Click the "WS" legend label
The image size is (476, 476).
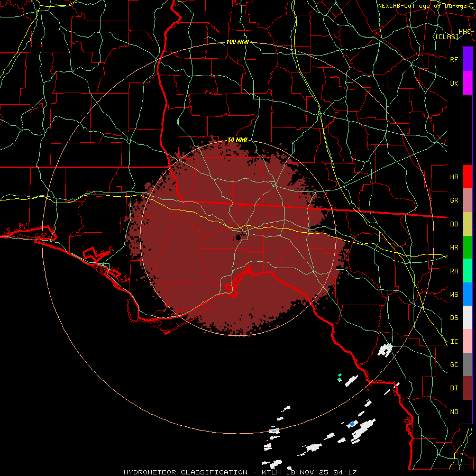tap(454, 295)
